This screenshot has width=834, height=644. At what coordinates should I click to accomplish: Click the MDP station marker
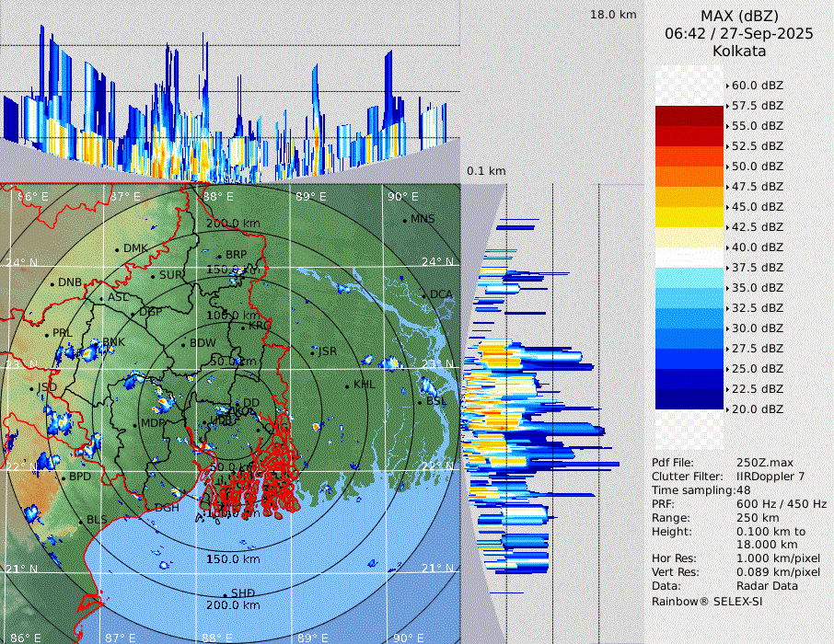[x=135, y=424]
